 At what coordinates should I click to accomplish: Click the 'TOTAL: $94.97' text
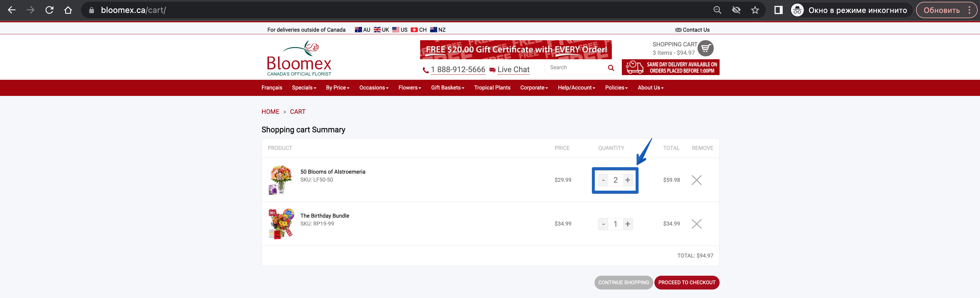tap(695, 256)
